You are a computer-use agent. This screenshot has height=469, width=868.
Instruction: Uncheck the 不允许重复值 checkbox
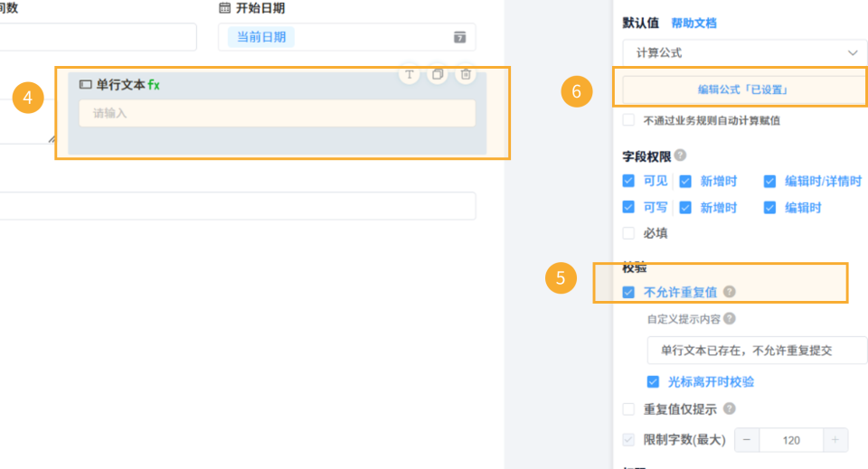point(628,292)
